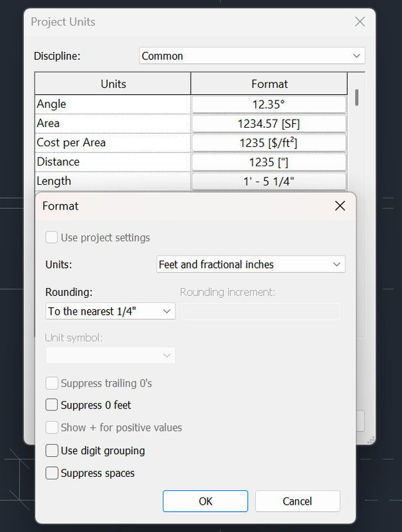This screenshot has height=532, width=402.
Task: Click the Project Units list scrollbar thumb
Action: pyautogui.click(x=357, y=98)
